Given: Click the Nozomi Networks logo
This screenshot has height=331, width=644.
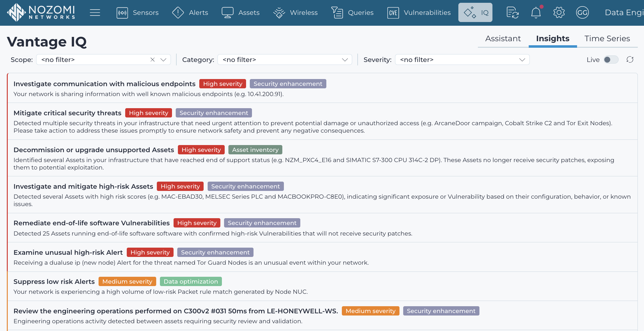Looking at the screenshot, I should (41, 12).
